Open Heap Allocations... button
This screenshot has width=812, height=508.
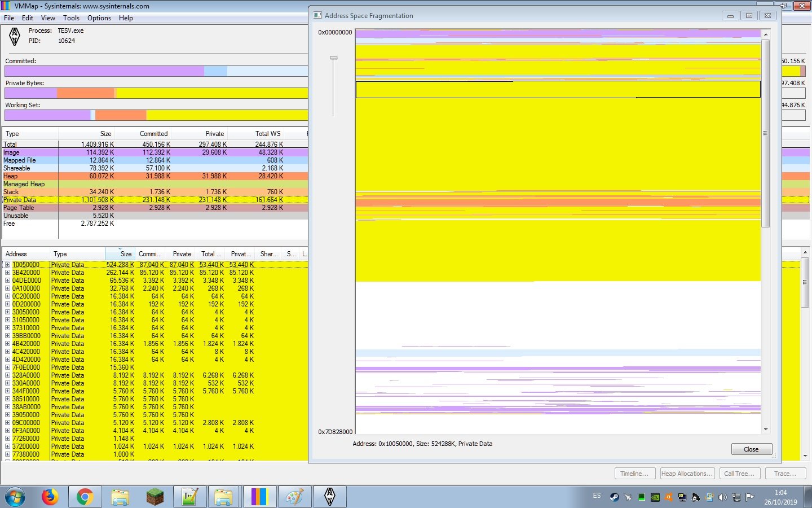tap(687, 474)
